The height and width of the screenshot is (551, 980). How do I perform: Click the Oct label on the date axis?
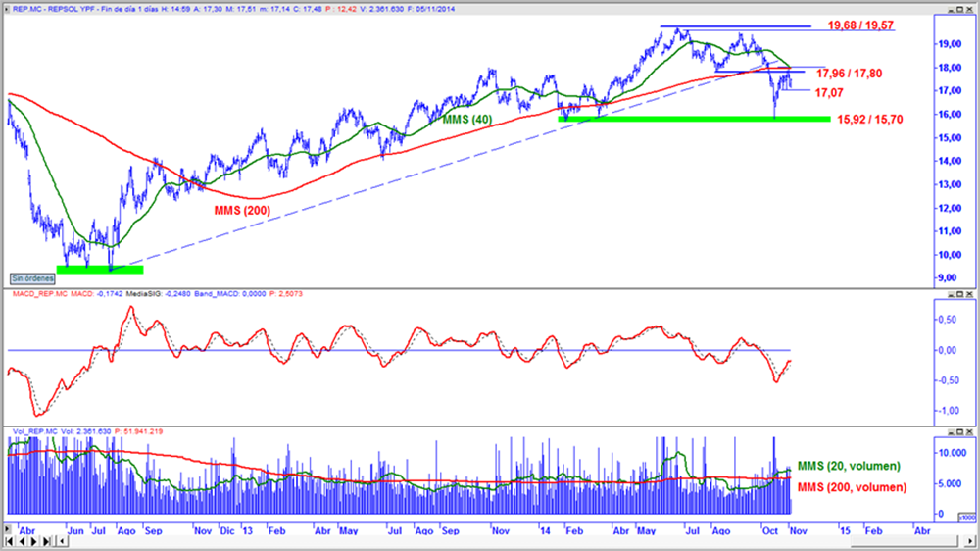770,531
